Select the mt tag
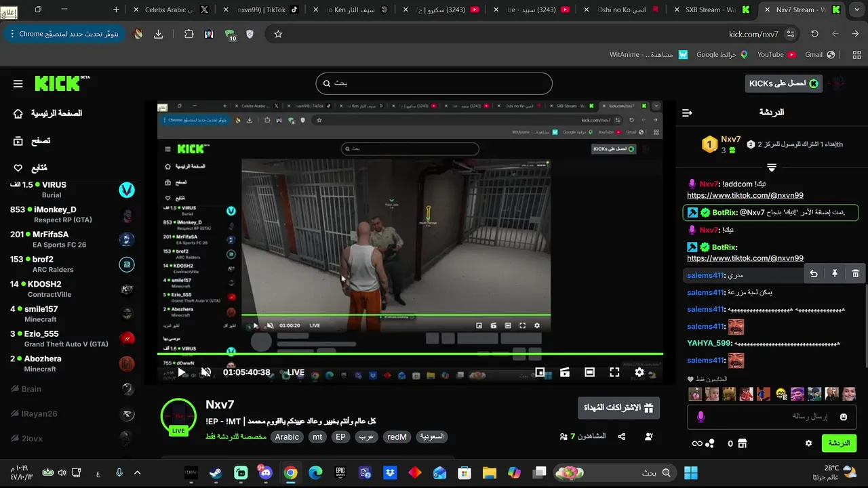The width and height of the screenshot is (868, 488). pyautogui.click(x=317, y=437)
